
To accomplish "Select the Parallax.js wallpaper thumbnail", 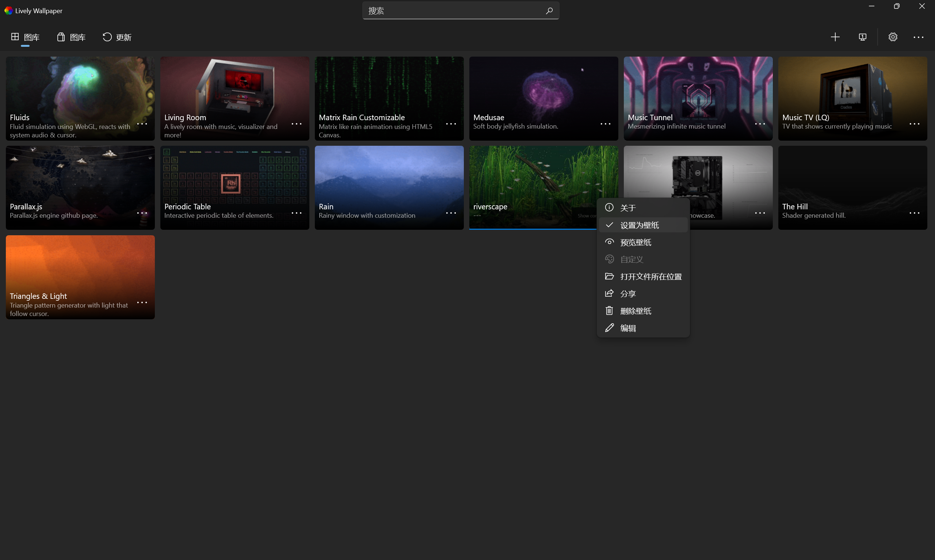I will (80, 187).
